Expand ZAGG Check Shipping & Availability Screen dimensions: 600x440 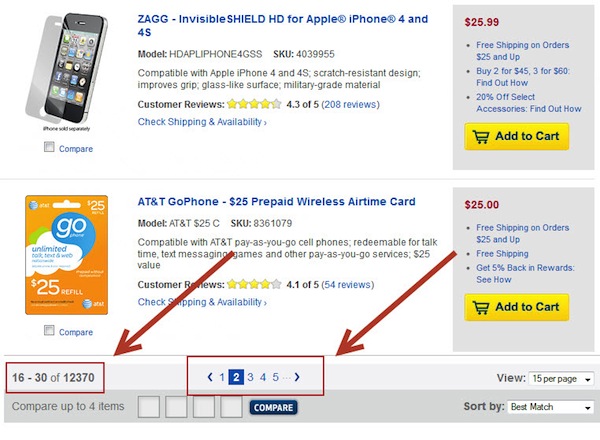[x=202, y=122]
